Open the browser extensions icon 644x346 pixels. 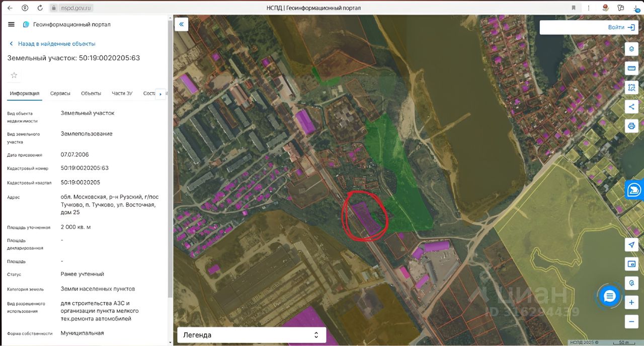pyautogui.click(x=621, y=8)
